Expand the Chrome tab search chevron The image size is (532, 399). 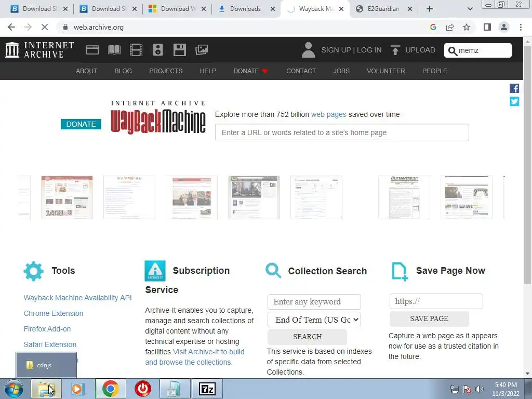coord(470,9)
